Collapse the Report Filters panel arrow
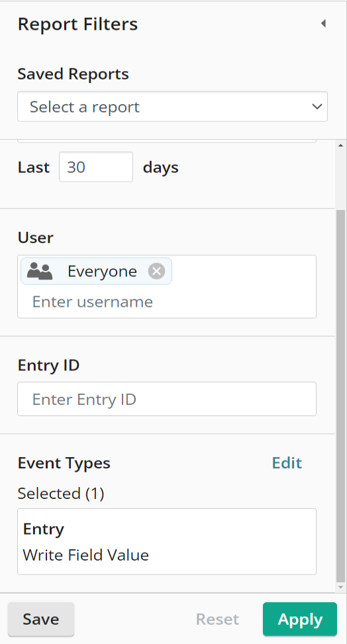The image size is (347, 644). click(x=324, y=23)
